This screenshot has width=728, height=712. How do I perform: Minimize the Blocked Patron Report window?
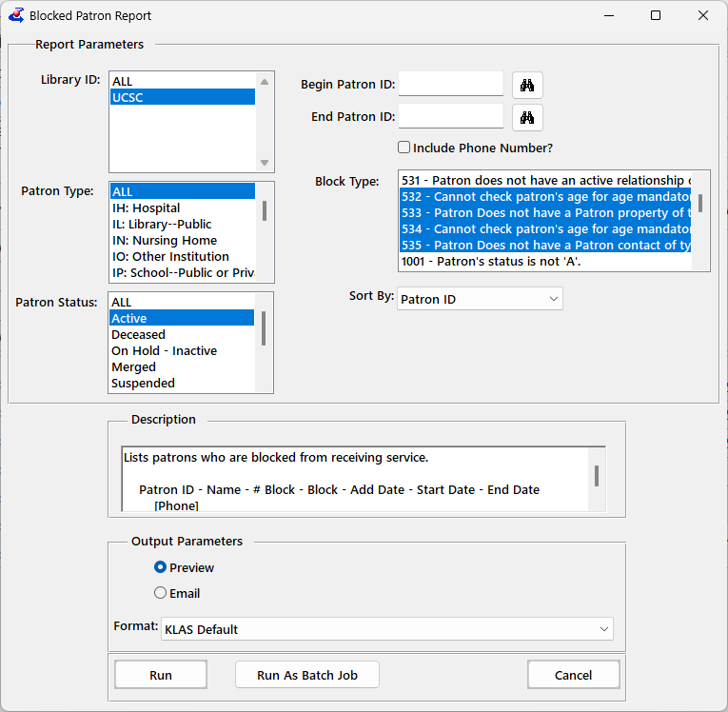pos(609,16)
